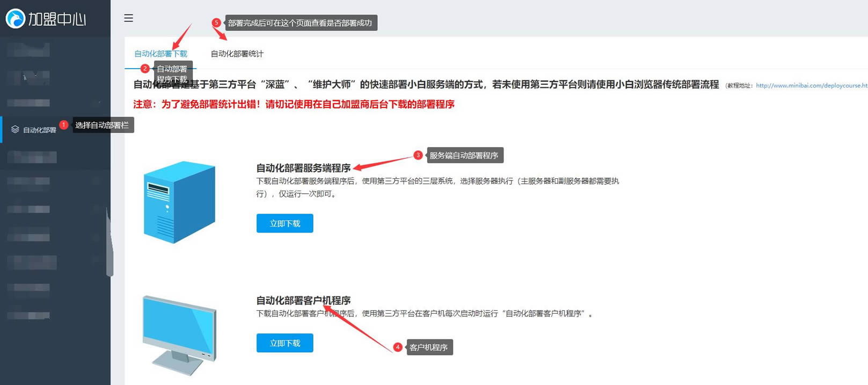868x385 pixels.
Task: Click the sidebar vertical scrollbar
Action: pos(110,242)
